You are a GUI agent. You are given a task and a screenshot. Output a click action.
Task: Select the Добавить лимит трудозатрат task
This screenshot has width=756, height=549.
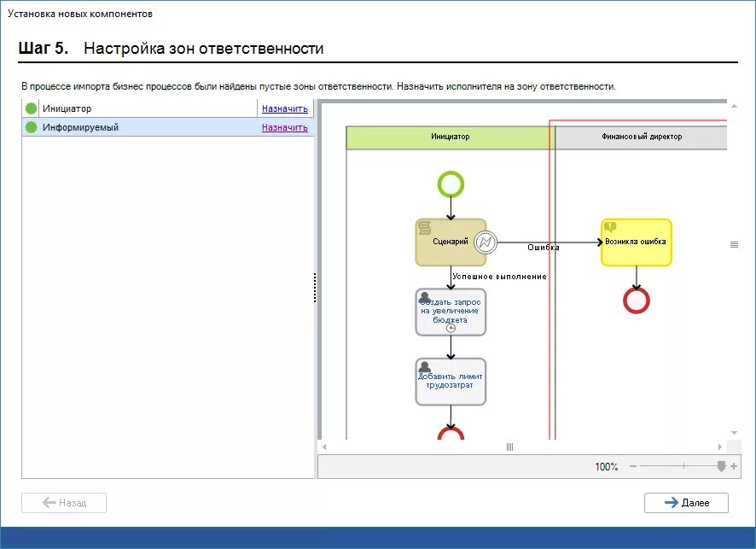click(x=451, y=382)
